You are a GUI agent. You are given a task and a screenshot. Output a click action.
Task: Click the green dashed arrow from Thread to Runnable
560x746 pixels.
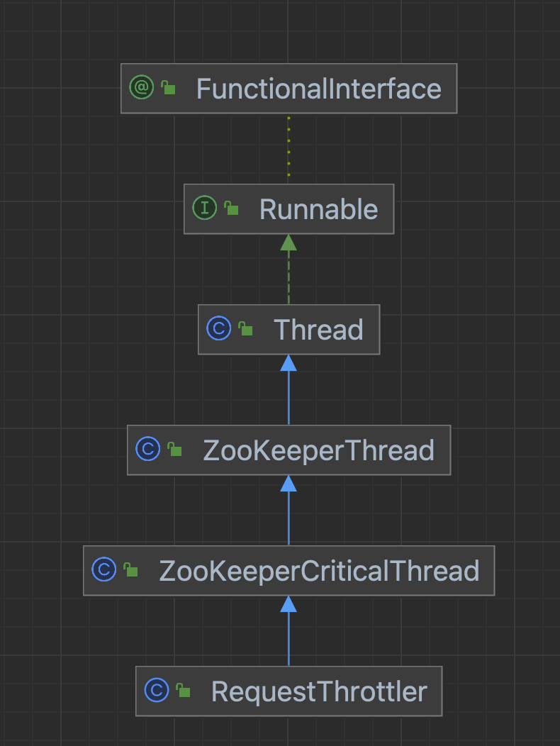pyautogui.click(x=289, y=277)
